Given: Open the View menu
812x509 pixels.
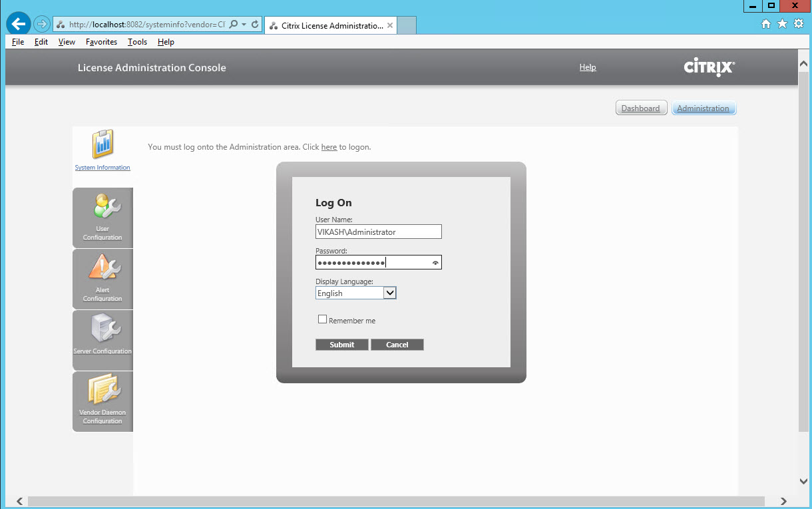Looking at the screenshot, I should coord(67,42).
